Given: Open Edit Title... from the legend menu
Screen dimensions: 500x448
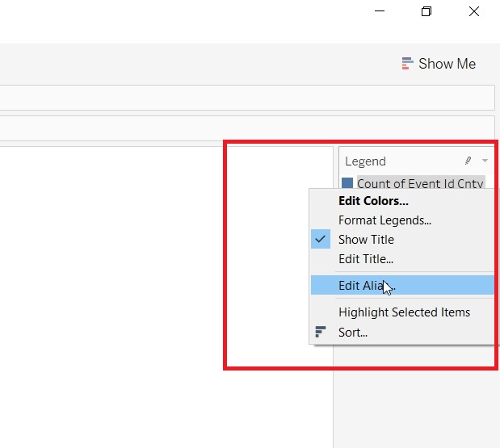Looking at the screenshot, I should tap(366, 259).
